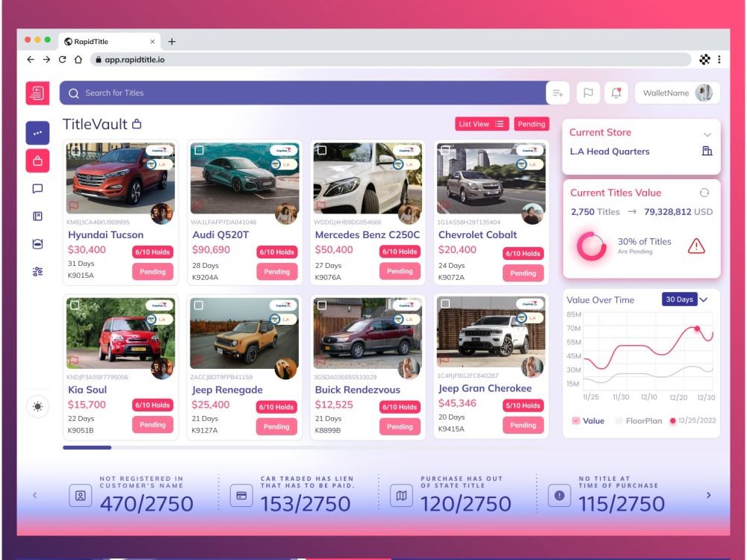Open the book/ledger sidebar icon
This screenshot has height=560, width=747.
[37, 217]
